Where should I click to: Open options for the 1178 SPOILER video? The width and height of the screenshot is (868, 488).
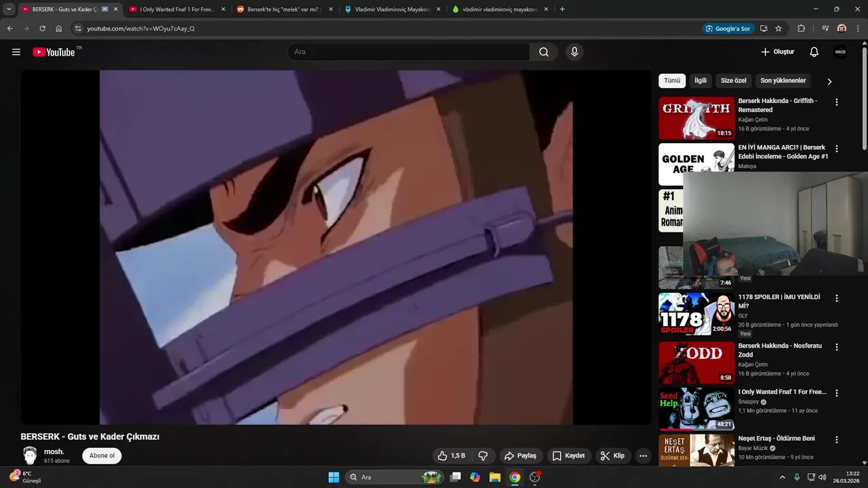point(836,298)
